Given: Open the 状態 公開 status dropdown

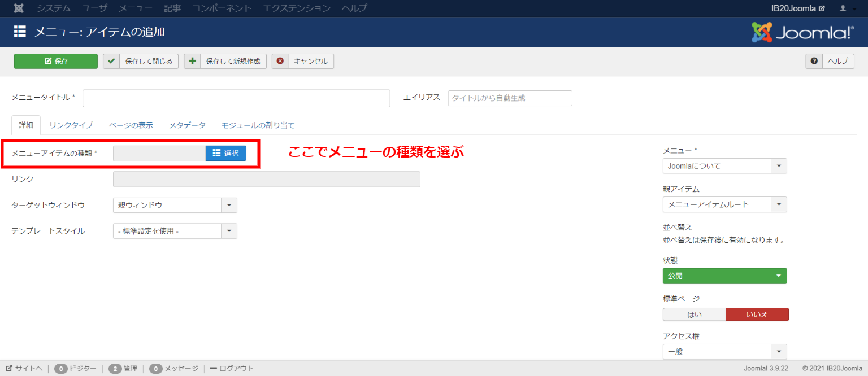Looking at the screenshot, I should point(724,276).
